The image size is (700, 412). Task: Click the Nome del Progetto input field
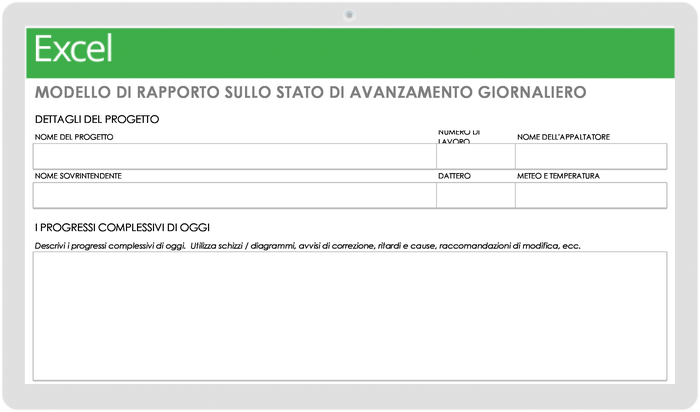234,156
